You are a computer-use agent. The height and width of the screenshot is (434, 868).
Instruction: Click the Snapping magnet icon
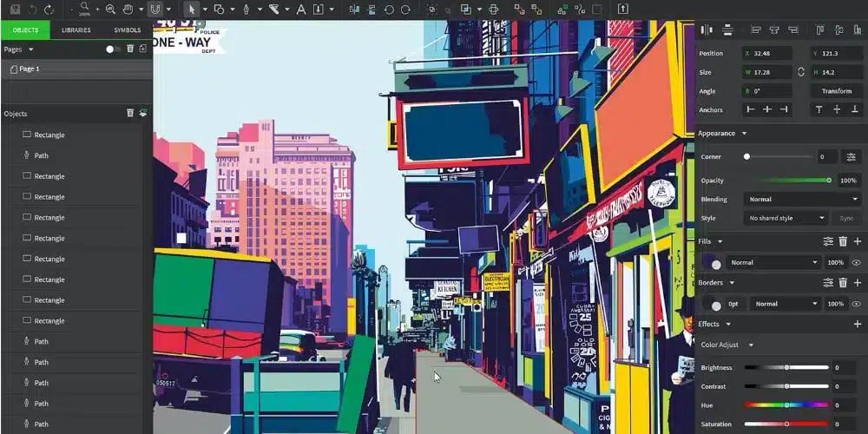(155, 10)
